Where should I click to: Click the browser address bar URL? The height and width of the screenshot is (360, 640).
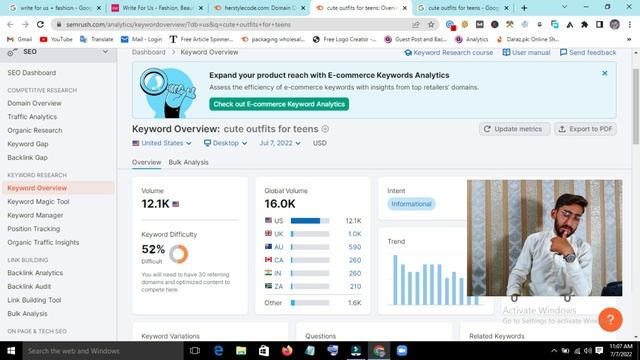178,24
